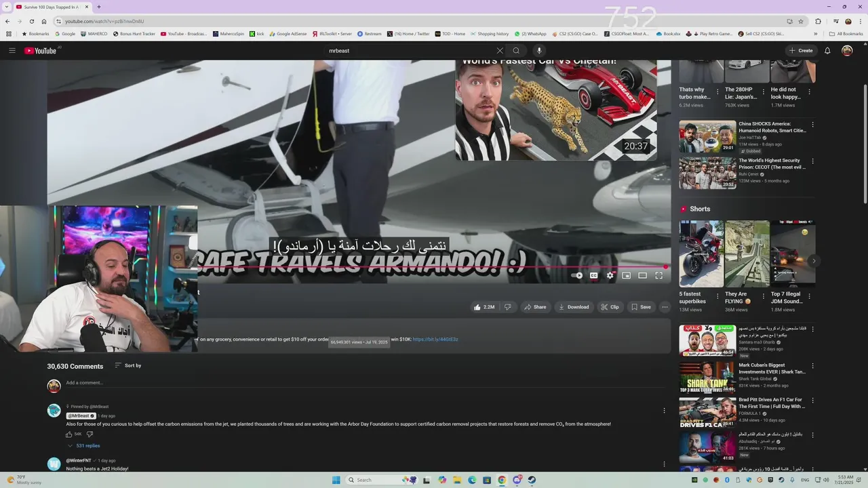Save the video to a playlist

tap(642, 307)
